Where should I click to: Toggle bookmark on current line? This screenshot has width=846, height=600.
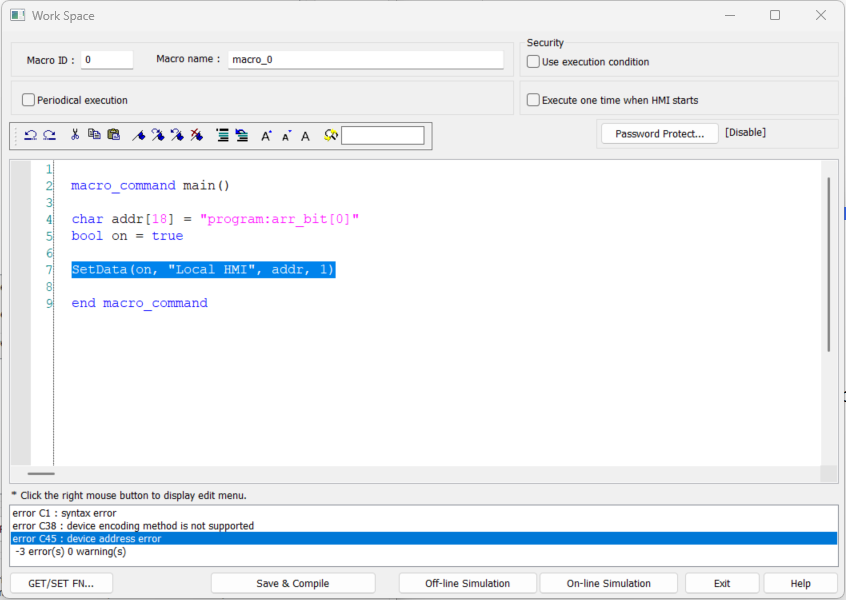[139, 135]
